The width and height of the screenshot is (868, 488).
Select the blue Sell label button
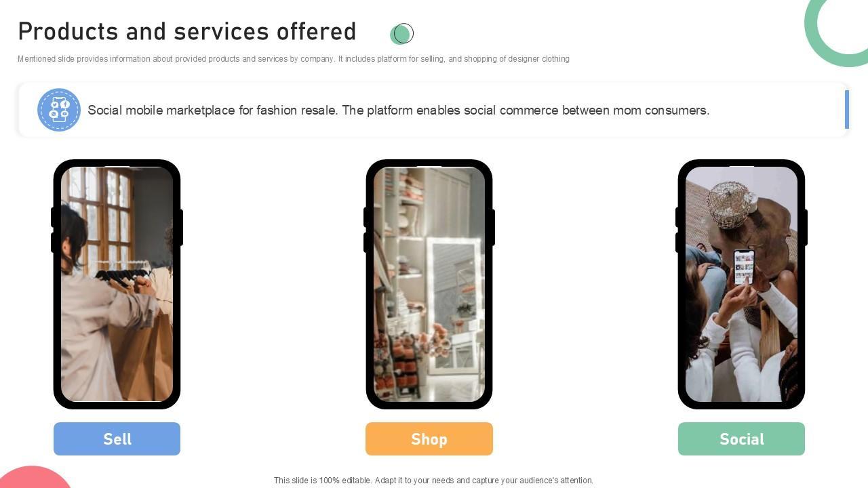coord(117,439)
